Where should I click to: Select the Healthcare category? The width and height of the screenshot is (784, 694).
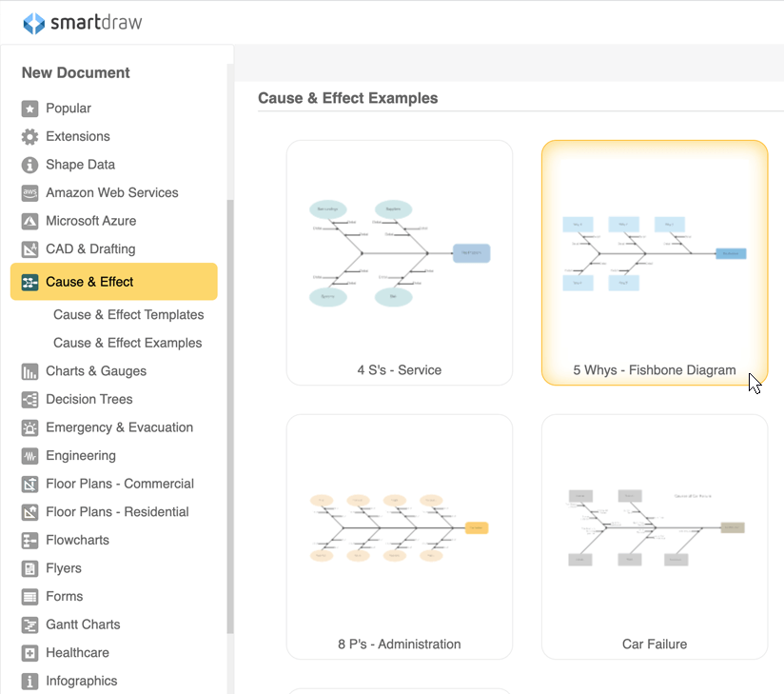77,653
